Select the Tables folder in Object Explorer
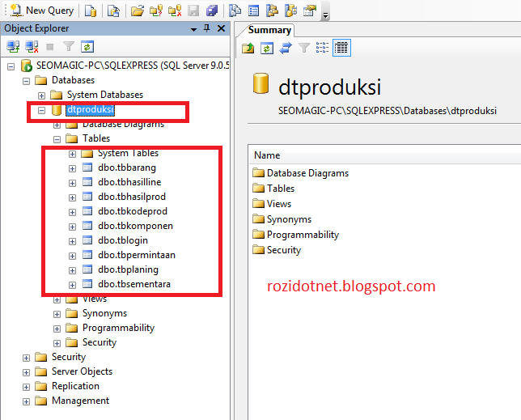521x420 pixels. tap(96, 138)
